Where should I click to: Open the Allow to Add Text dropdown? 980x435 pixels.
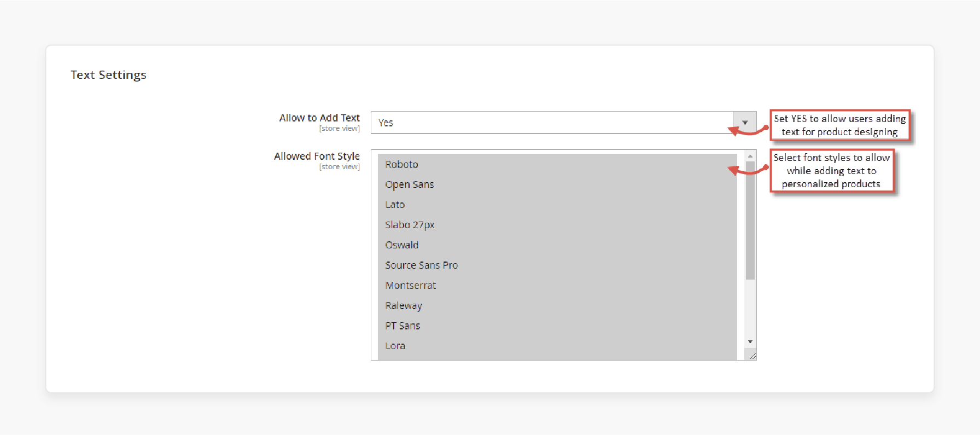pos(563,123)
